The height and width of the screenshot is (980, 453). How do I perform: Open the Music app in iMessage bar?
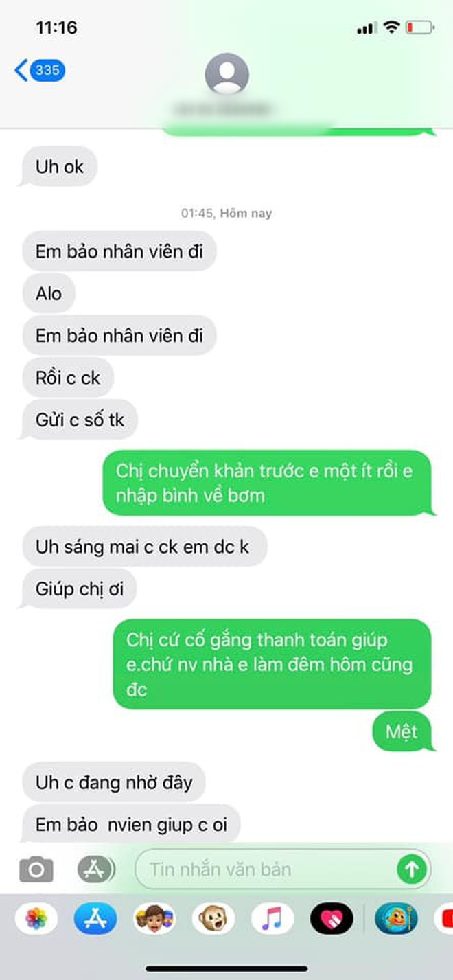272,918
